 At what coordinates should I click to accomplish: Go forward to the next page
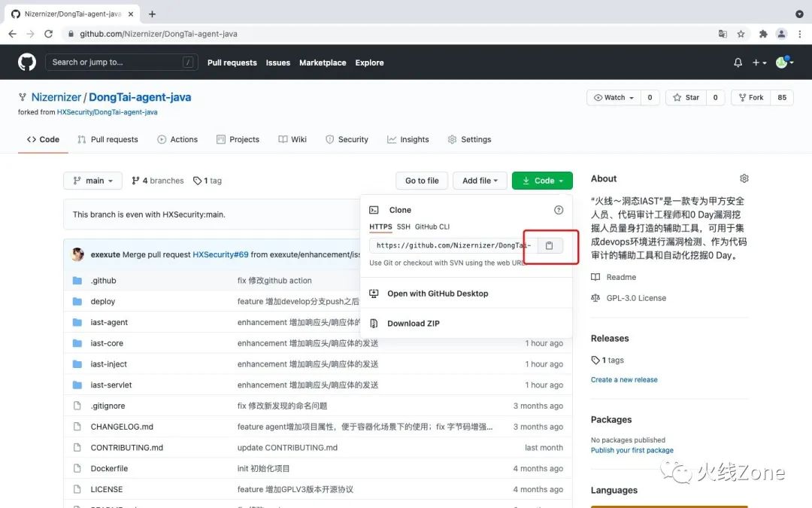pos(30,34)
